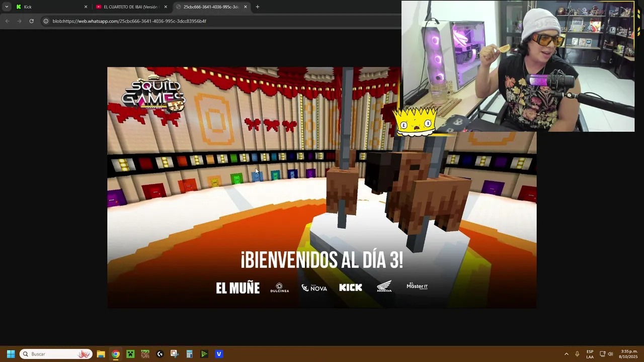This screenshot has height=362, width=644.
Task: Open Logitech G HUB from taskbar
Action: pyautogui.click(x=160, y=354)
